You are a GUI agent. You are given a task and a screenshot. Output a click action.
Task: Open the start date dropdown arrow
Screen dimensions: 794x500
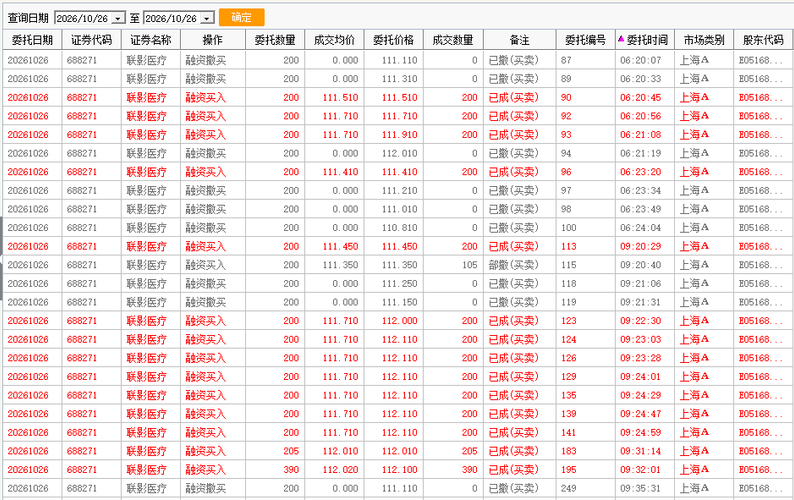pos(118,19)
